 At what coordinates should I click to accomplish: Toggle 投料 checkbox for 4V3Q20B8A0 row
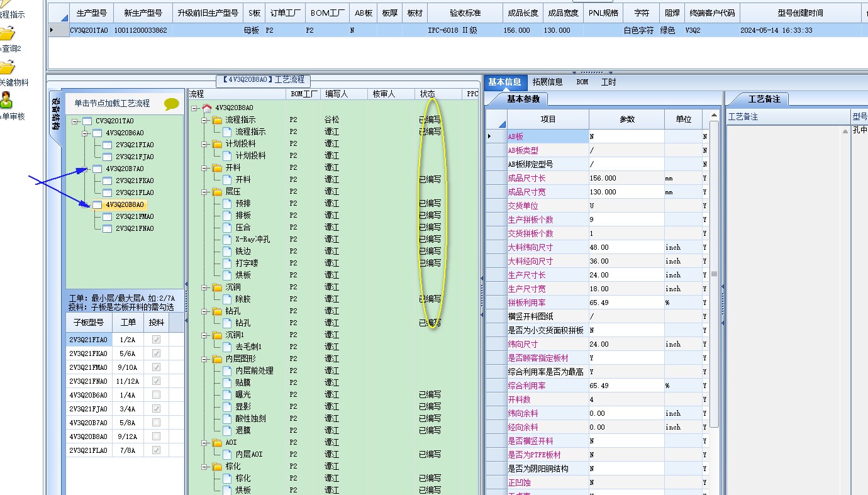156,437
